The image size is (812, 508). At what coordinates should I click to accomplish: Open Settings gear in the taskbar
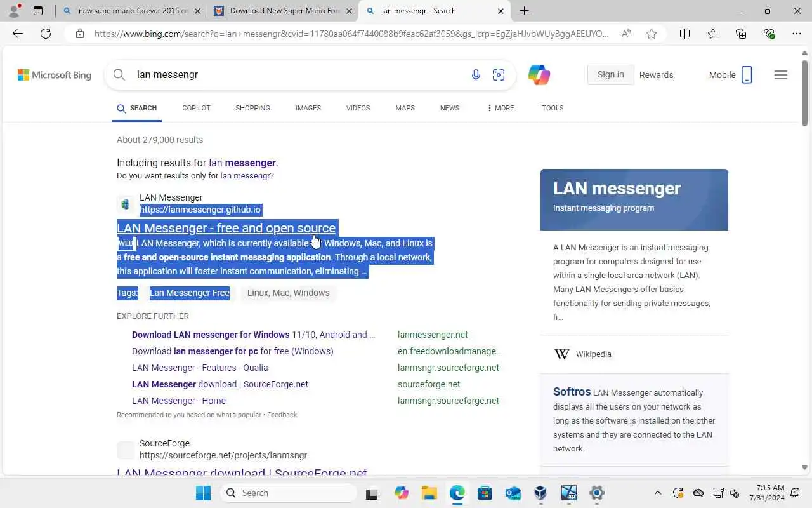point(596,493)
